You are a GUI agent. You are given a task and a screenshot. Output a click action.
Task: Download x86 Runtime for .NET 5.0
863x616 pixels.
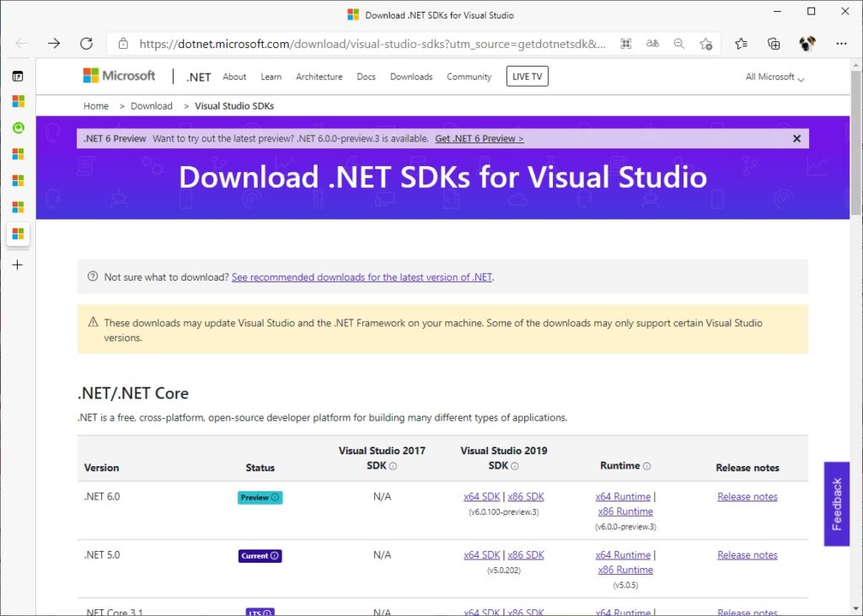625,570
